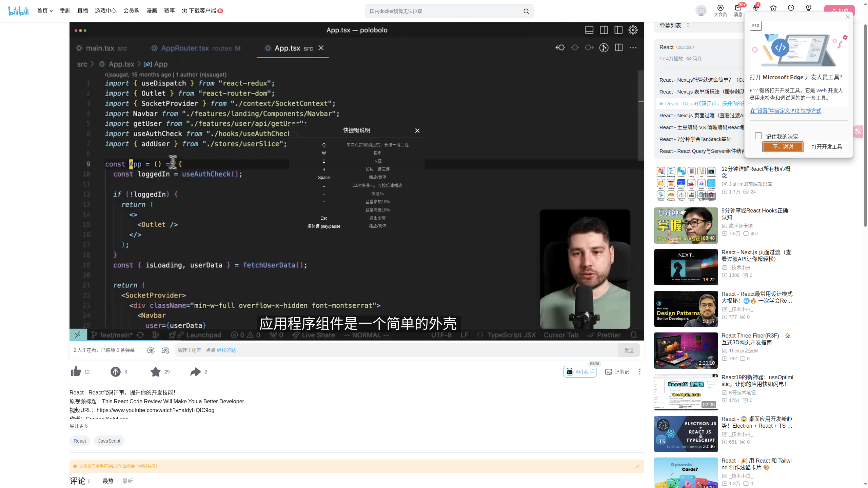Like the video with thumbs-up icon

click(76, 372)
